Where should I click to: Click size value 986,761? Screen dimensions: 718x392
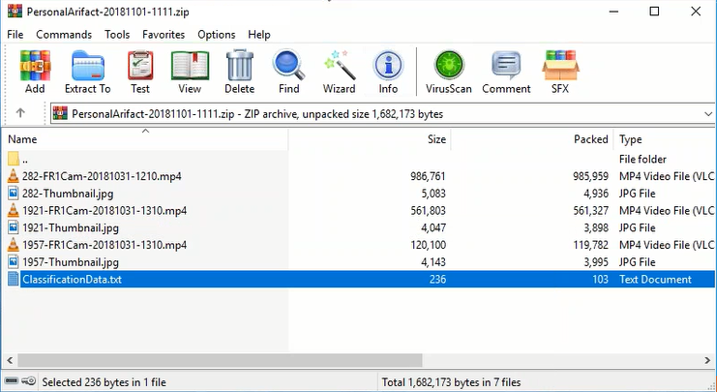click(428, 176)
